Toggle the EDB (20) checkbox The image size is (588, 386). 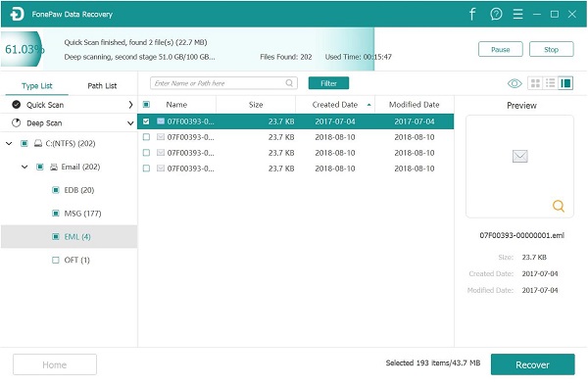(56, 190)
